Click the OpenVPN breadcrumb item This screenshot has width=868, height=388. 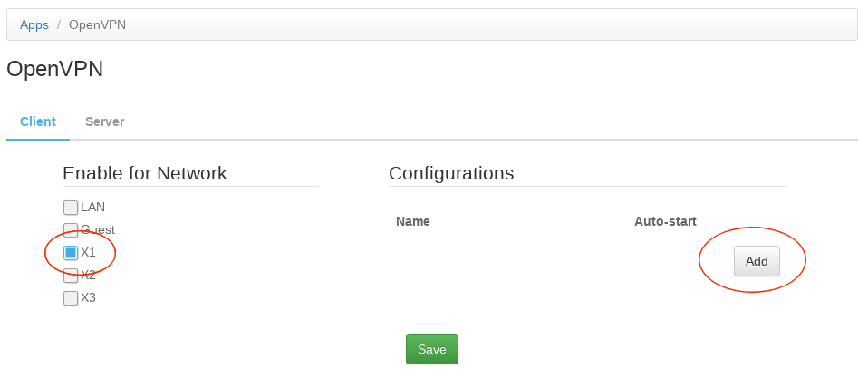(97, 24)
